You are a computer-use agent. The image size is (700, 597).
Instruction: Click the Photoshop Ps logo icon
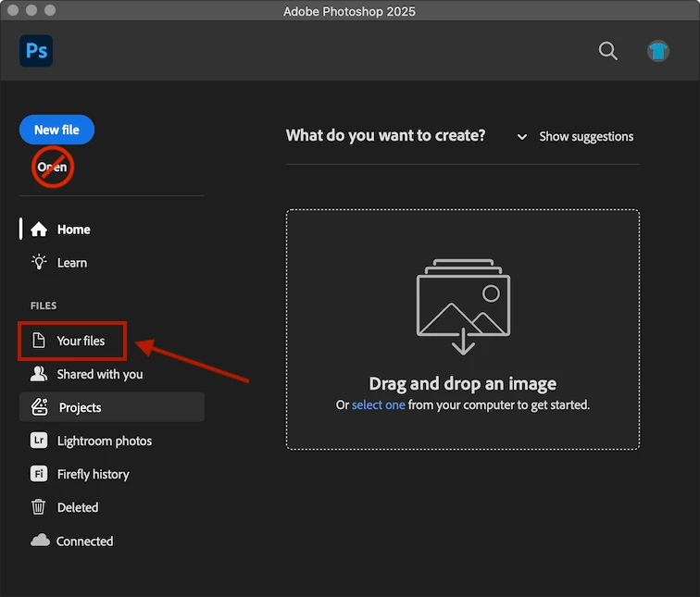point(36,51)
